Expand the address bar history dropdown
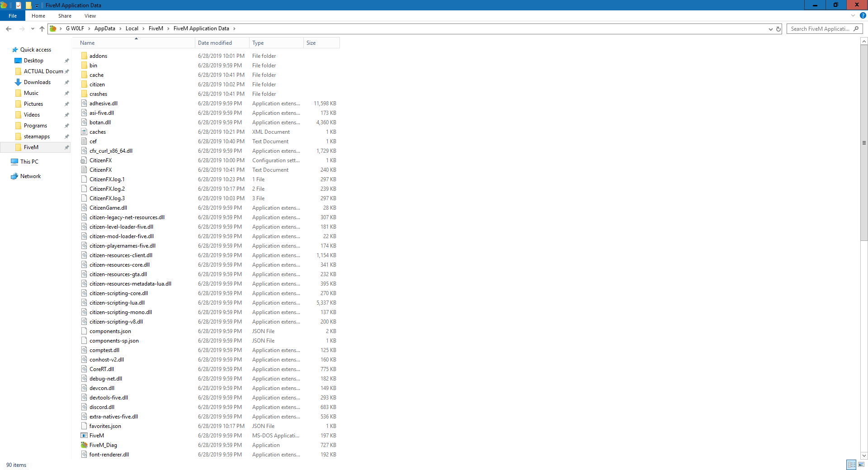 (x=770, y=29)
